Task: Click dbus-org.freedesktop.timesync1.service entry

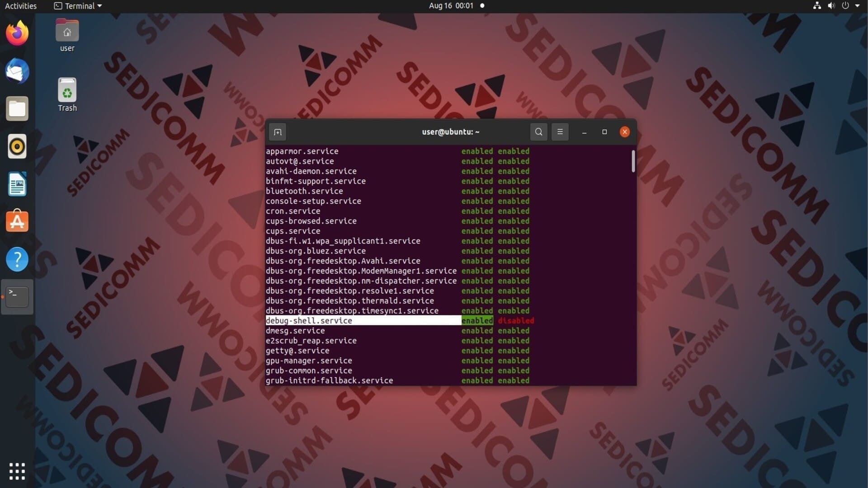Action: 352,310
